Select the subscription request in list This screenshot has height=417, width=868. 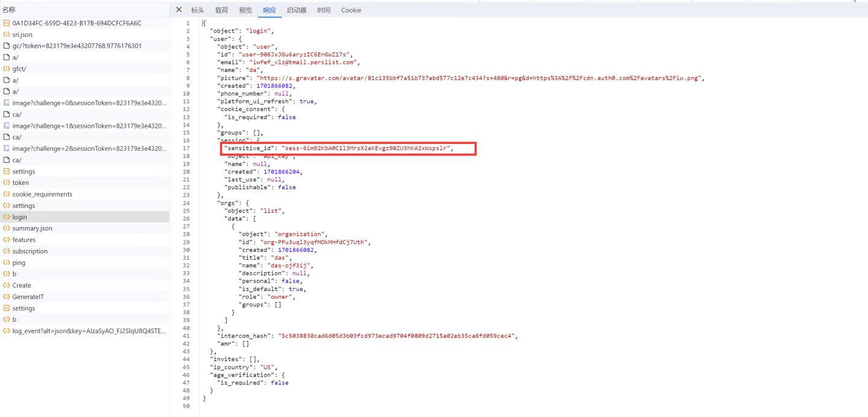[x=30, y=251]
